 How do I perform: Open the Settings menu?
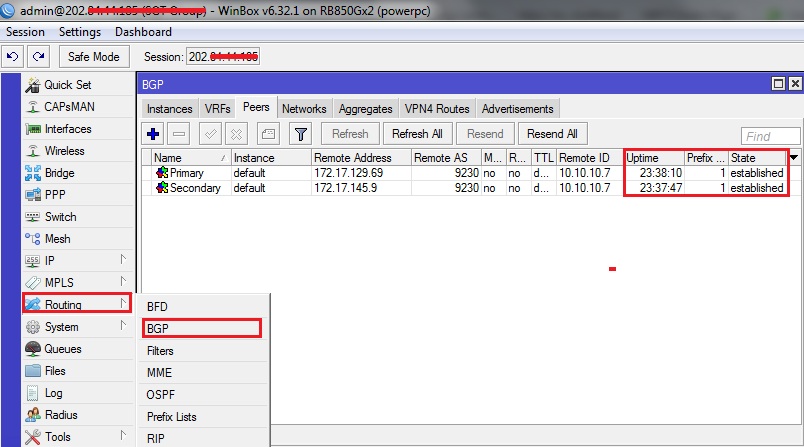pos(80,32)
